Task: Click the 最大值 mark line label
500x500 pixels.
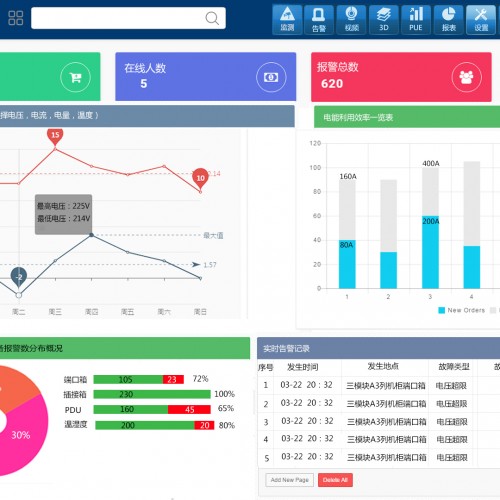Action: (213, 235)
